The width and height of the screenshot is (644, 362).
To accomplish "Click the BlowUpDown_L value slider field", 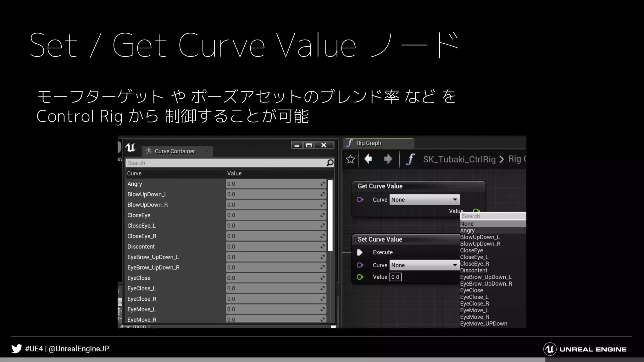I will 276,194.
